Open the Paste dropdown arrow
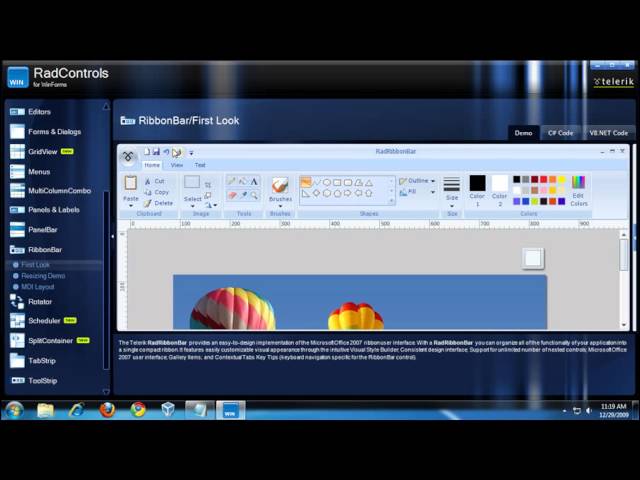The image size is (640, 480). coord(131,205)
